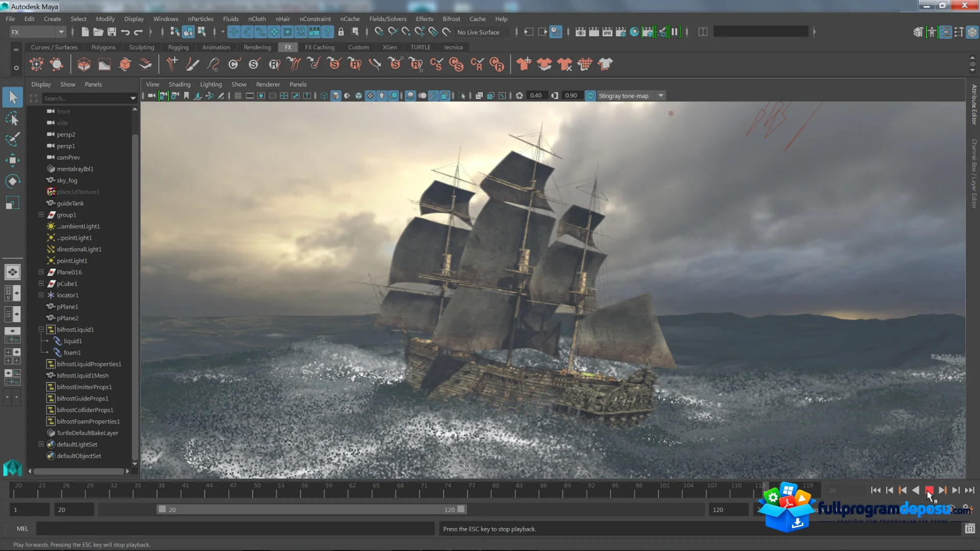Screen dimensions: 980x551
Task: Open the nParticles menu
Action: click(x=201, y=19)
